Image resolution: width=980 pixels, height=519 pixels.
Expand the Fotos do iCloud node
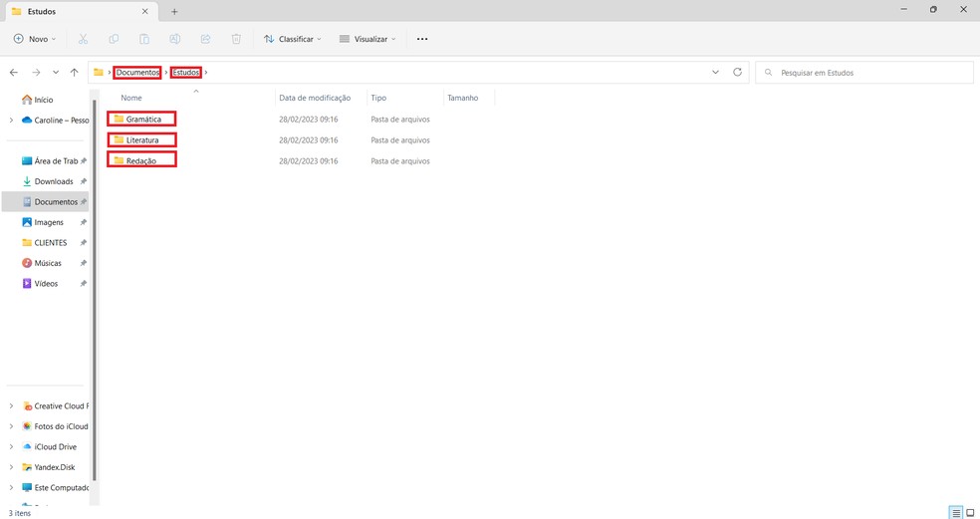pyautogui.click(x=11, y=426)
